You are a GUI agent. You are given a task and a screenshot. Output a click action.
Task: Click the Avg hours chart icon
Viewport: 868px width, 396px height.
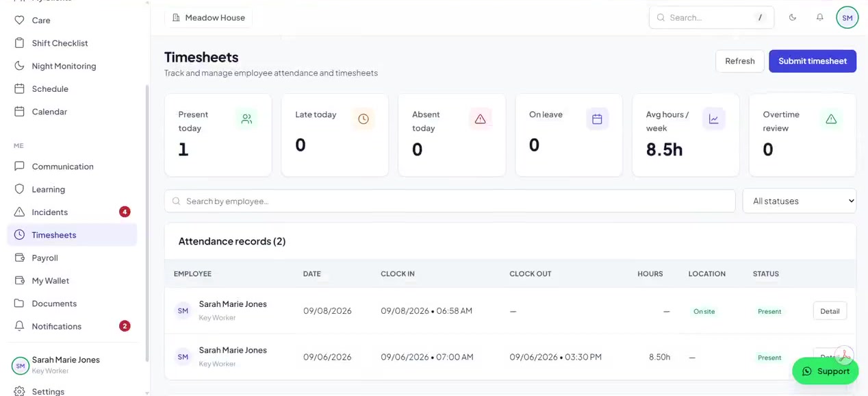click(714, 119)
